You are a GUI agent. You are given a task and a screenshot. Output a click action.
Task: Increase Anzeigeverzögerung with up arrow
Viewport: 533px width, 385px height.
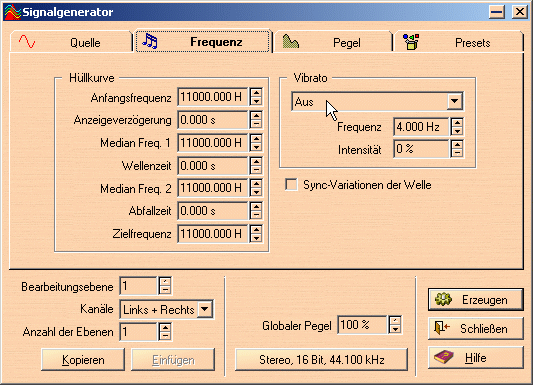click(256, 116)
